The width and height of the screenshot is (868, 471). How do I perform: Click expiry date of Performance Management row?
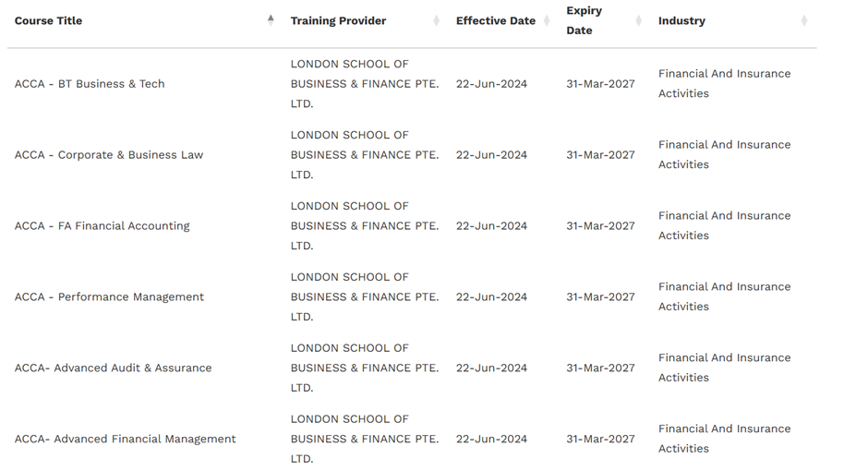(600, 297)
